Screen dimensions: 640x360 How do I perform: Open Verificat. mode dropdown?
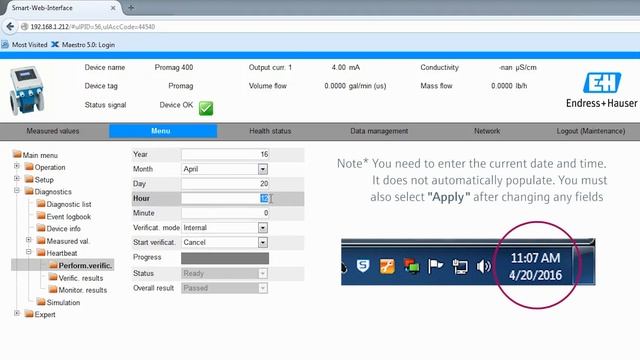coord(225,228)
